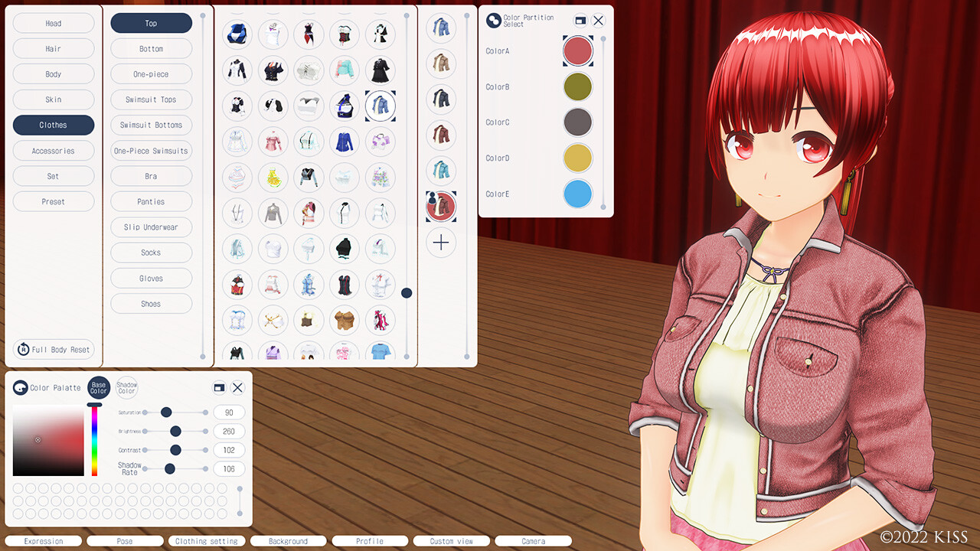Select the highlighted denim jacket icon in the grid
The image size is (980, 551).
click(381, 106)
